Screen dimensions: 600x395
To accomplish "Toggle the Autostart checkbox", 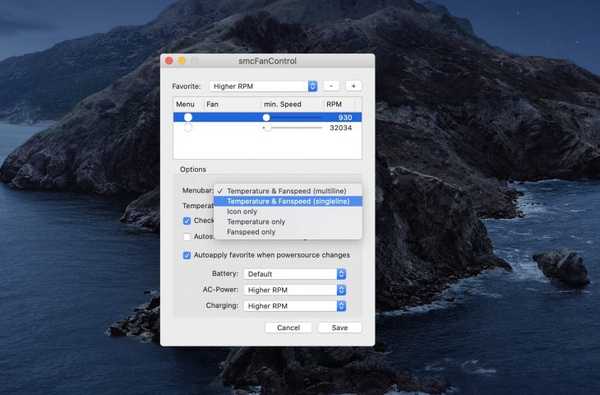I will click(187, 237).
